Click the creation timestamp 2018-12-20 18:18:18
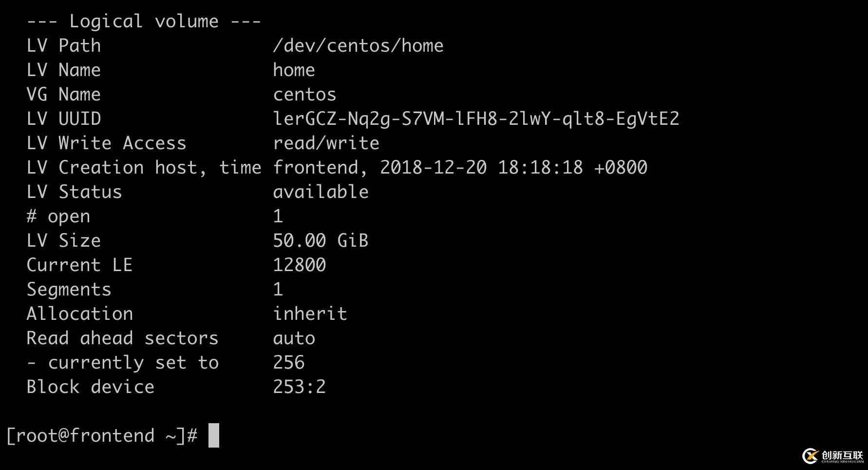Image resolution: width=868 pixels, height=470 pixels. 481,168
